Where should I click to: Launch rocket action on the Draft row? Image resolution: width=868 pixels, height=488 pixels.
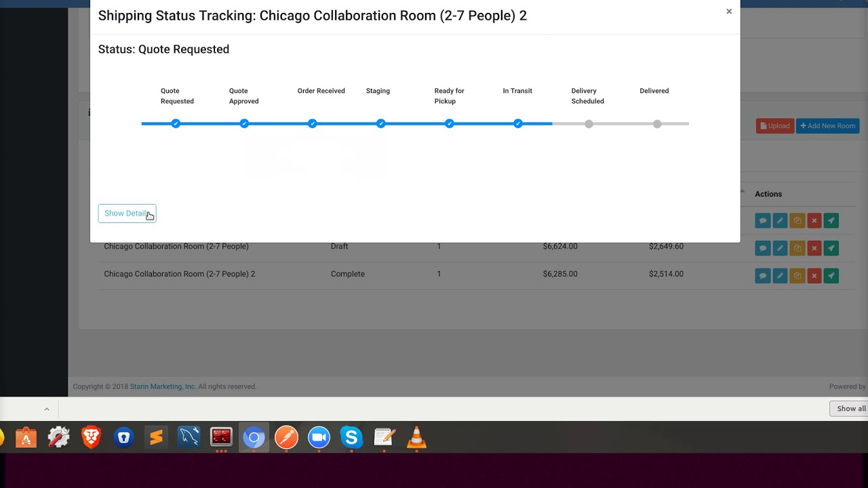coord(831,248)
